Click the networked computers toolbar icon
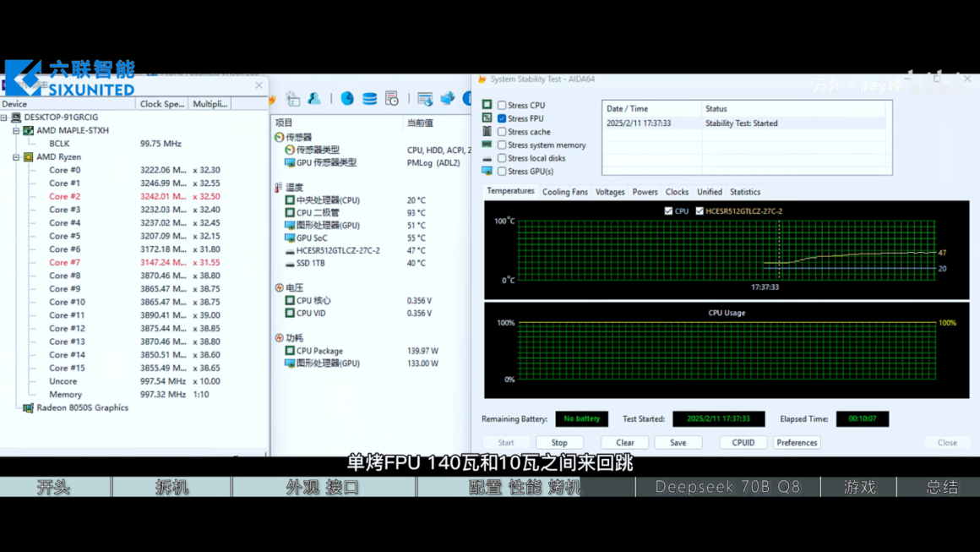 click(448, 98)
